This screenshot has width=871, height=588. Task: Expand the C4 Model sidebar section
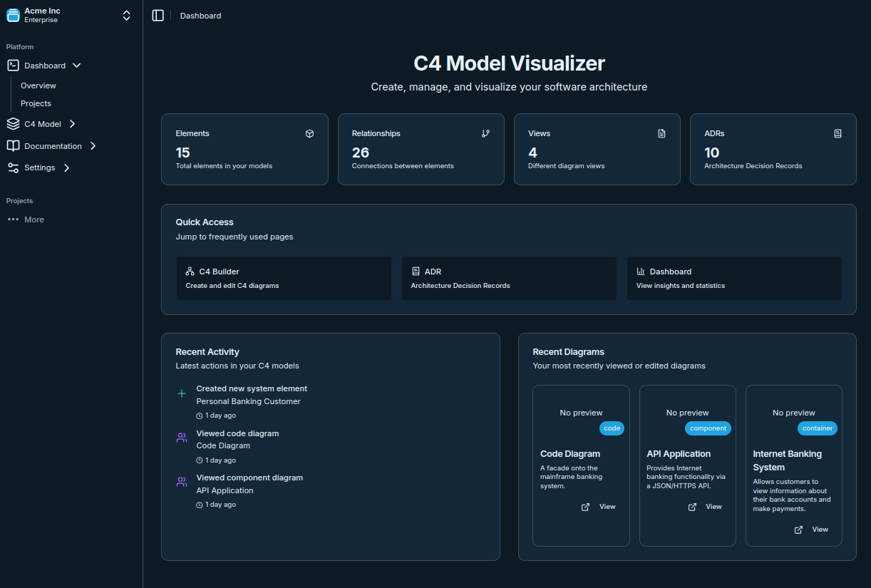[72, 124]
